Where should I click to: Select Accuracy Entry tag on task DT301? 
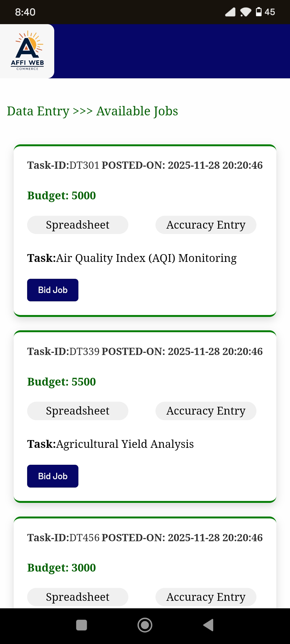click(206, 225)
